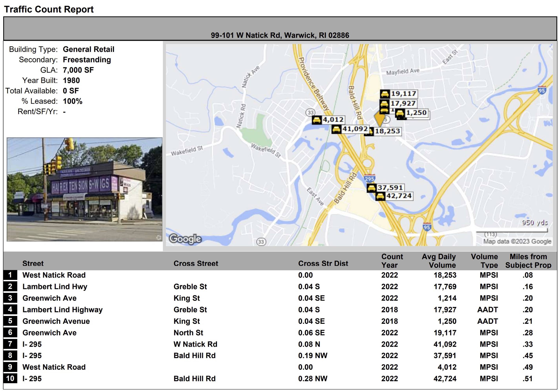The width and height of the screenshot is (560, 392).
Task: Click the Lambert Lind Highway row entry
Action: tap(62, 310)
